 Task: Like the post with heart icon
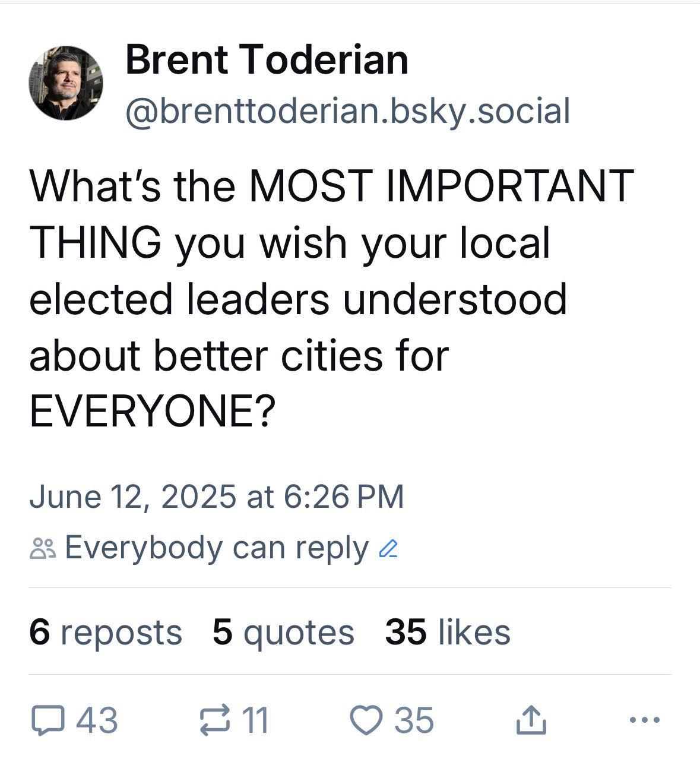point(369,720)
